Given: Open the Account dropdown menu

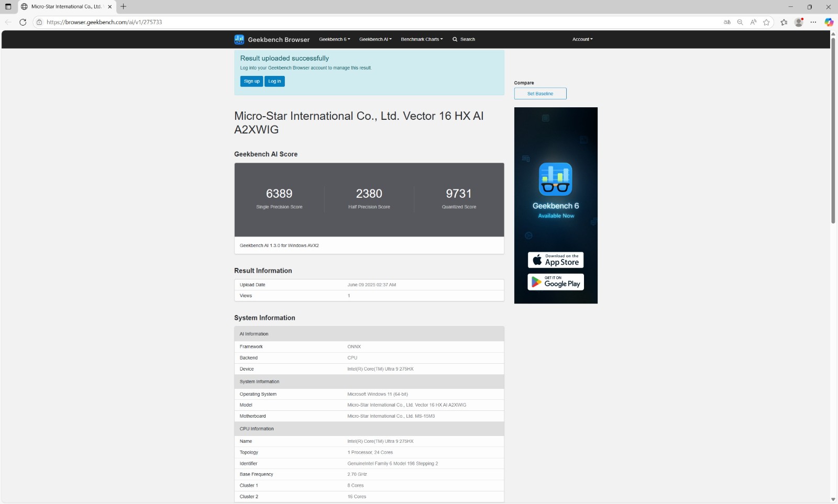Looking at the screenshot, I should pos(582,39).
